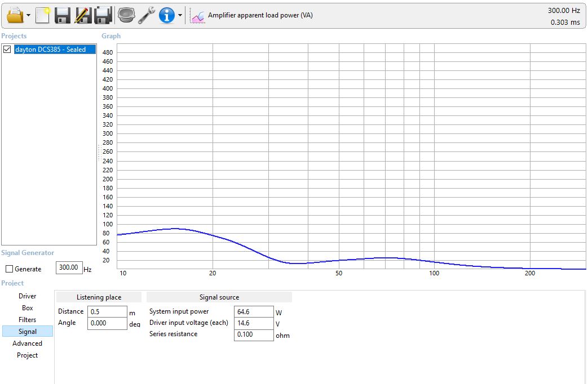The height and width of the screenshot is (384, 588).
Task: Click the System input power field
Action: [254, 312]
